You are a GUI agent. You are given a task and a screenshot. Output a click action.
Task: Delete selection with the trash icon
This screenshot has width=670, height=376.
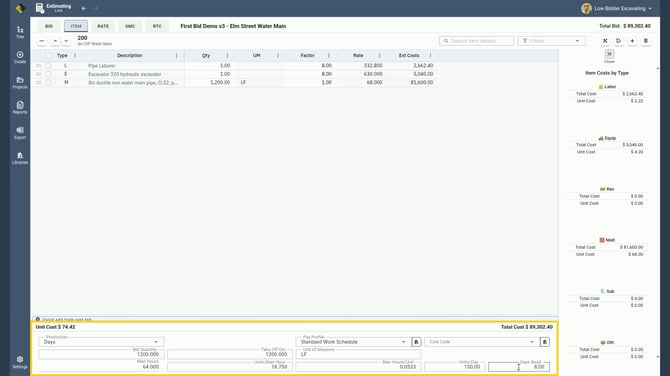tap(646, 41)
